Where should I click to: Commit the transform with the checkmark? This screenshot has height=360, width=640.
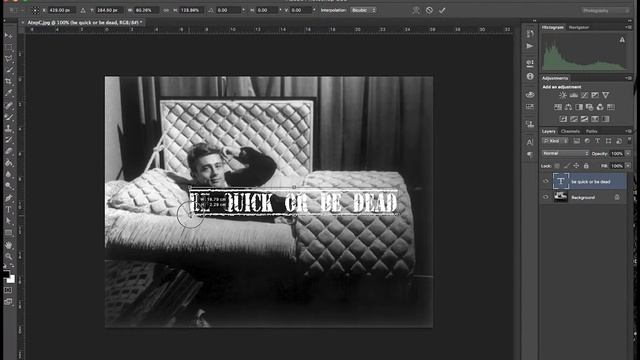442,10
